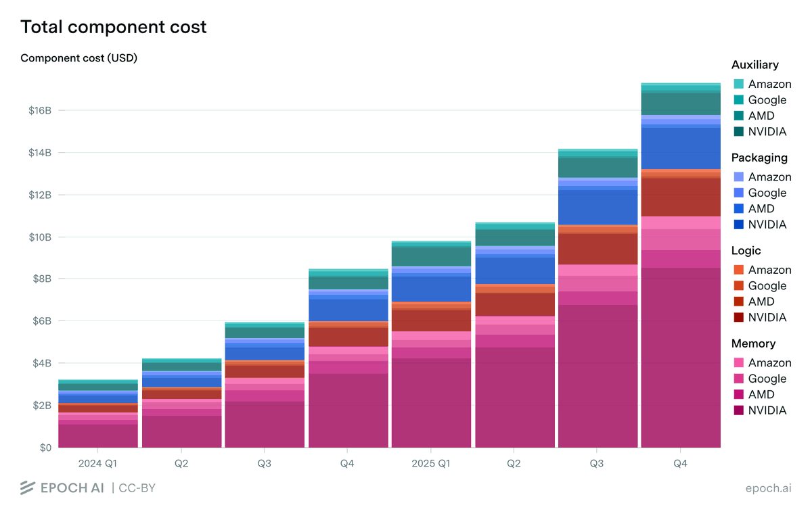Viewport: 812px width, 524px height.
Task: Select the teal auxiliary segment in 2025 Q1 bar
Action: pos(431,256)
